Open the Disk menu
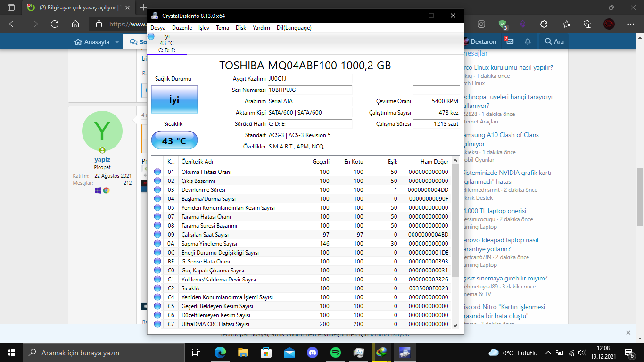 coord(241,28)
